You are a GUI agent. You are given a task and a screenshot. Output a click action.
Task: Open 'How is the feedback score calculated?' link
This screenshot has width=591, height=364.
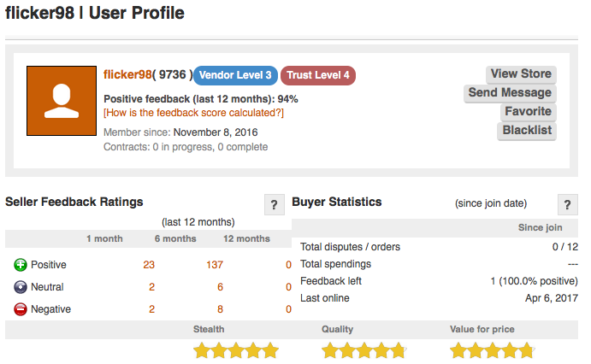(x=194, y=113)
